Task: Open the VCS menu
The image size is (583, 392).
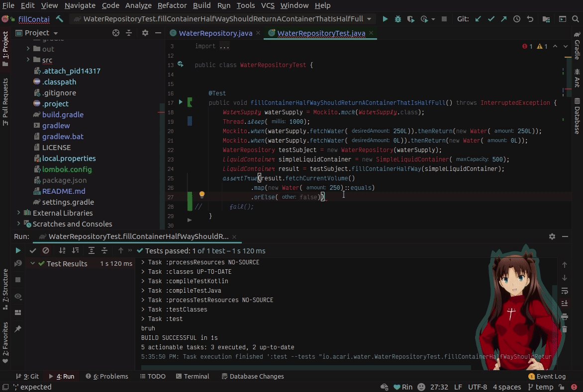Action: tap(268, 5)
